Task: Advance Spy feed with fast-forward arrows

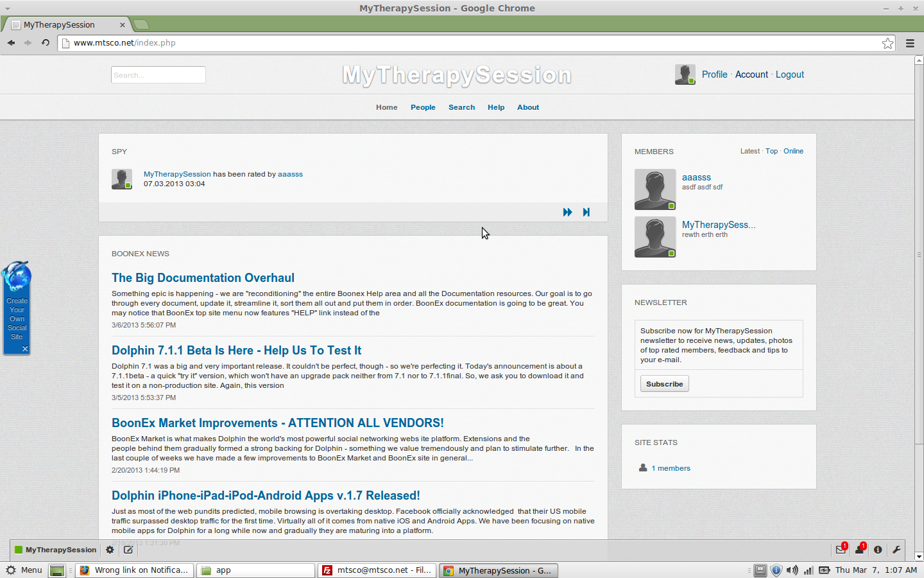Action: 567,213
